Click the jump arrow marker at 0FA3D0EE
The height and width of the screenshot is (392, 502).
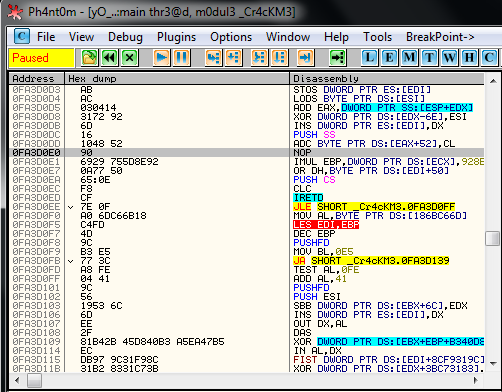pos(71,207)
